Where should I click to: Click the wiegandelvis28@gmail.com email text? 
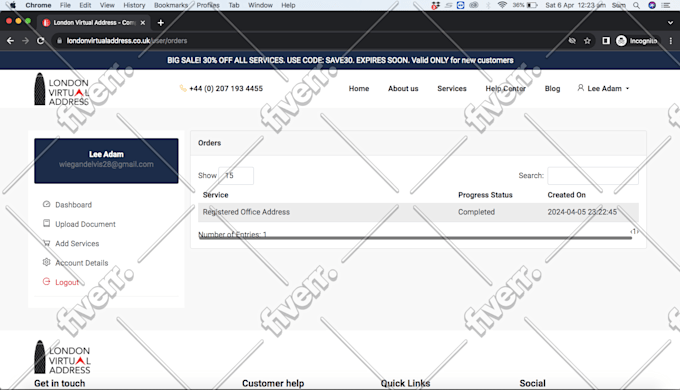[106, 164]
